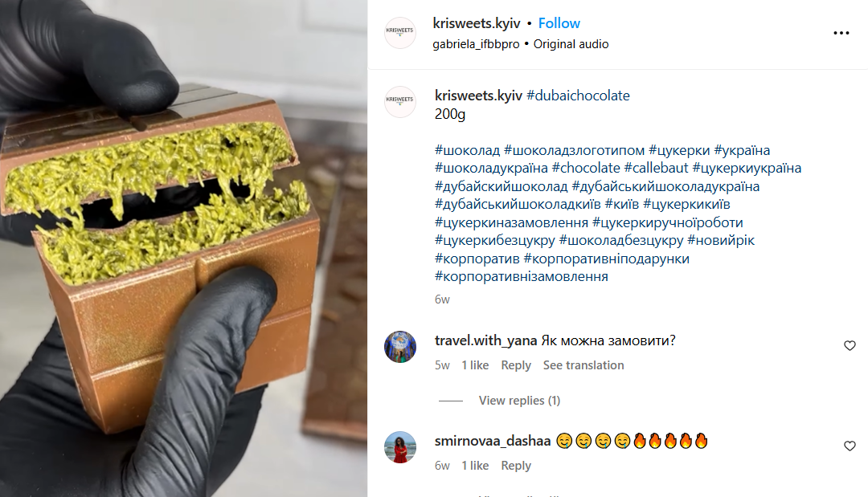Like the smirnovaa_dashaa comment with the heart
Viewport: 868px width, 497px height.
point(850,446)
